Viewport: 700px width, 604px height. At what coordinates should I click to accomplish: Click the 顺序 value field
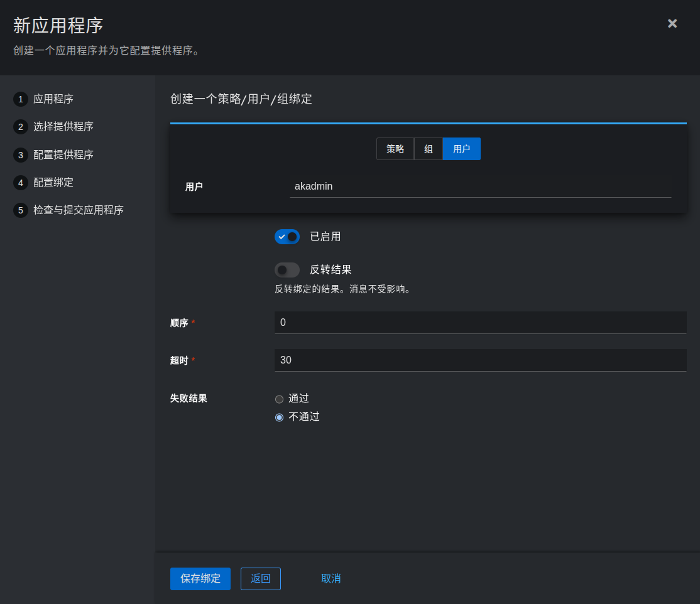479,323
